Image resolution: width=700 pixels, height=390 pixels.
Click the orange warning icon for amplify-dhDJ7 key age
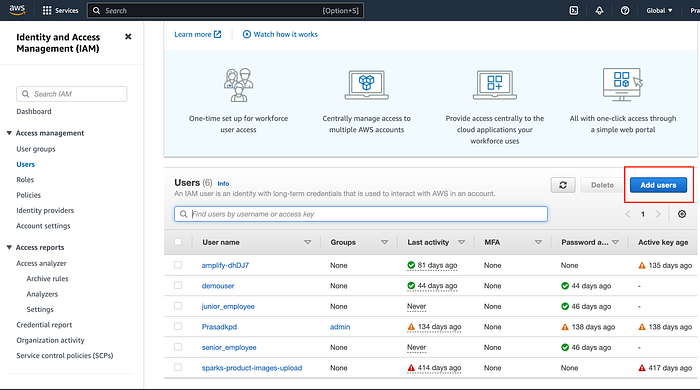point(642,266)
